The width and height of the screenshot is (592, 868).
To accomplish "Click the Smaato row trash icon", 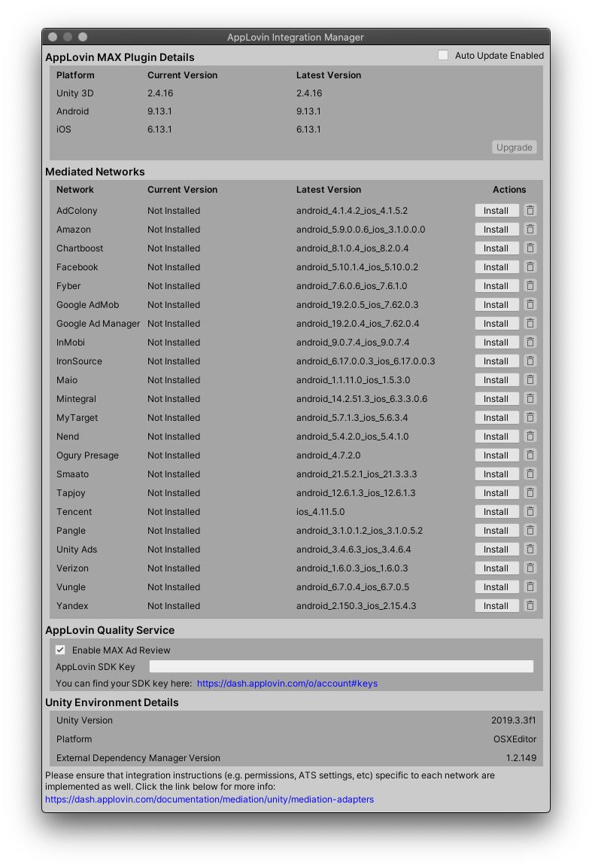I will coord(530,474).
